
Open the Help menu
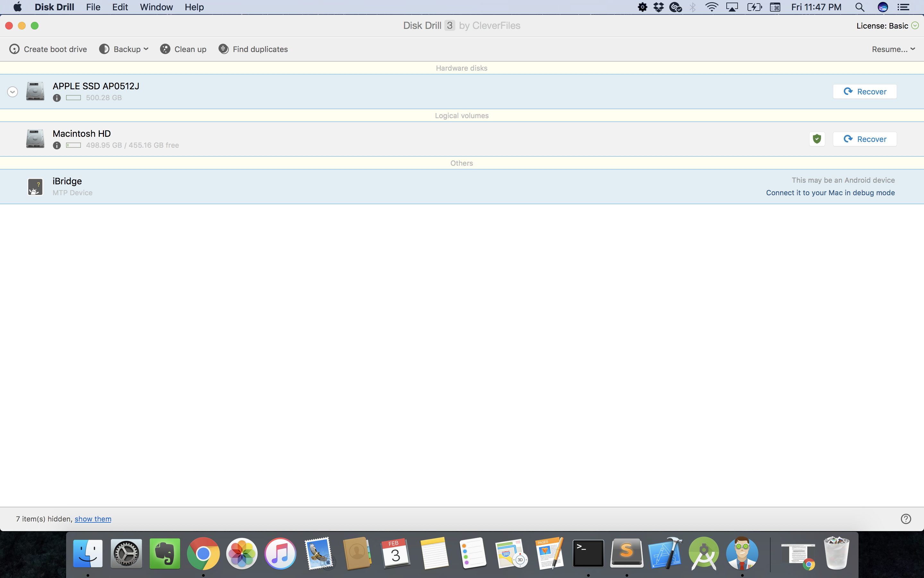tap(194, 7)
